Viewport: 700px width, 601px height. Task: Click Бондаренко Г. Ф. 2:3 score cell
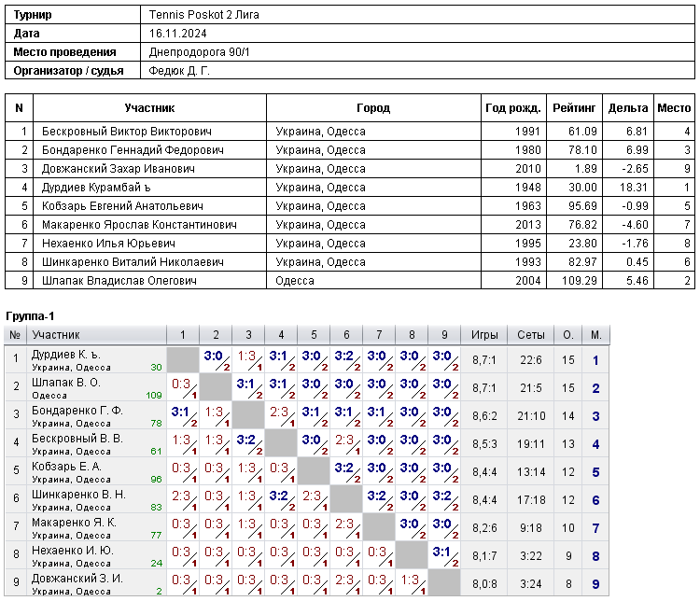point(281,415)
